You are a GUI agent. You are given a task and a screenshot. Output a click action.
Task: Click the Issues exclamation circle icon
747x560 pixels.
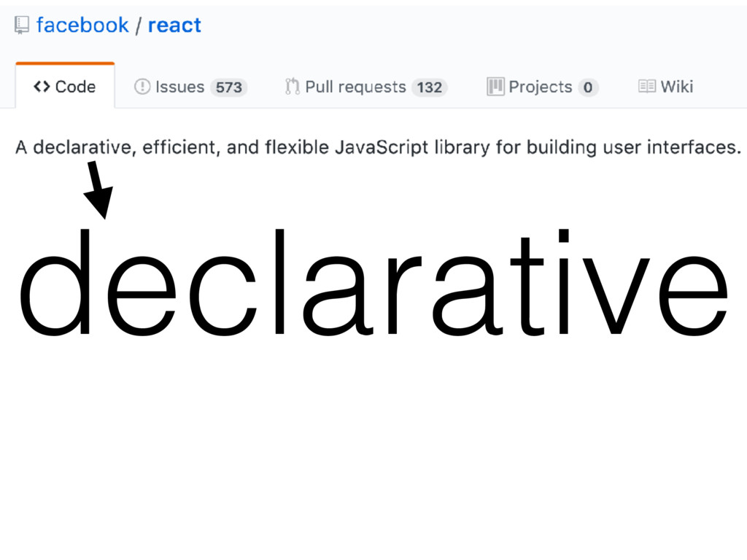point(142,87)
